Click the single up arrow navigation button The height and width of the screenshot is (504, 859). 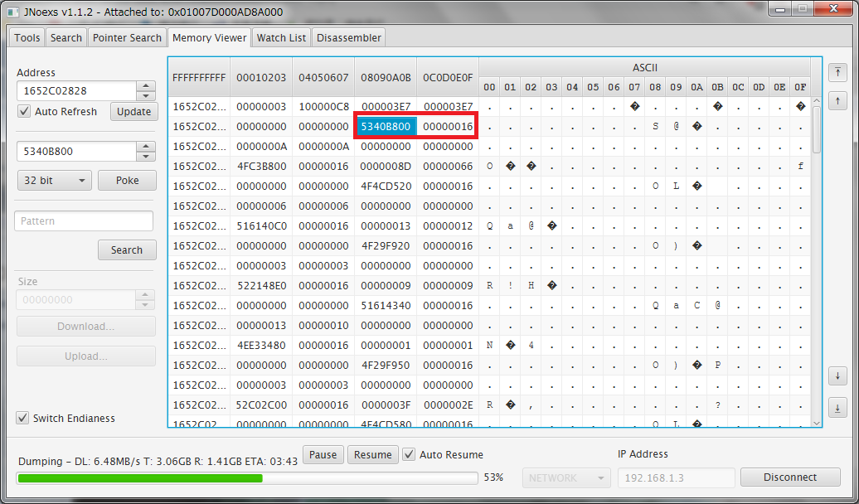click(x=837, y=101)
